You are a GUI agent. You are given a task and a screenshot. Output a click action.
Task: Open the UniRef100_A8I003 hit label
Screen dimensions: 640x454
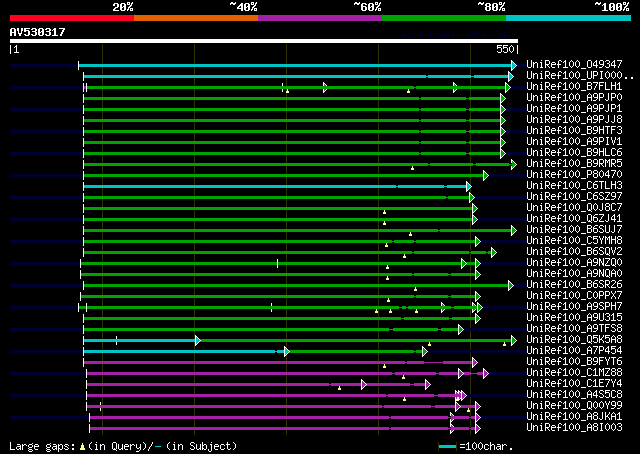click(574, 427)
